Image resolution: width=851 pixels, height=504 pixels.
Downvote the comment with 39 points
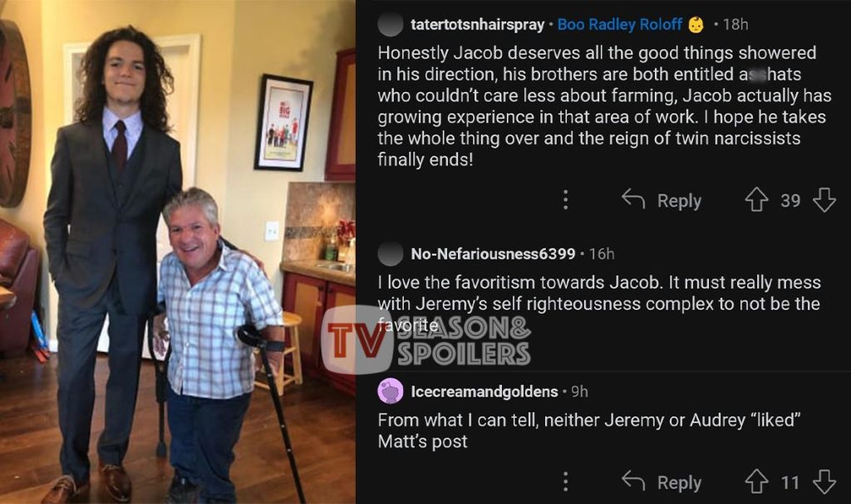coord(824,199)
